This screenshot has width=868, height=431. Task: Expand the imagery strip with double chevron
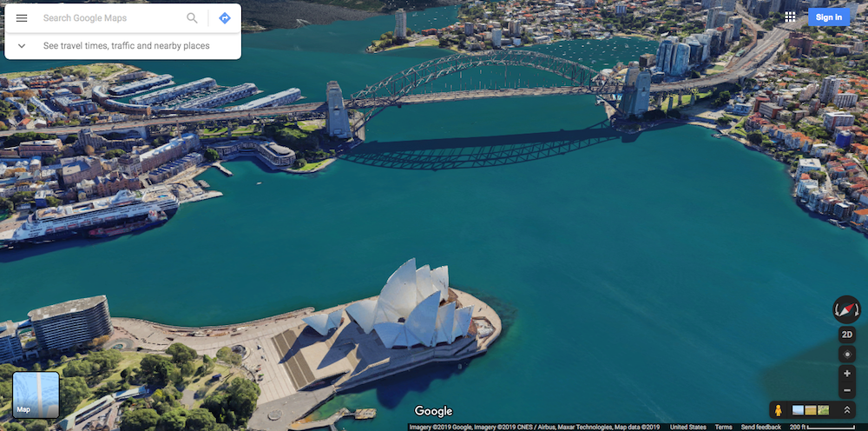(847, 410)
